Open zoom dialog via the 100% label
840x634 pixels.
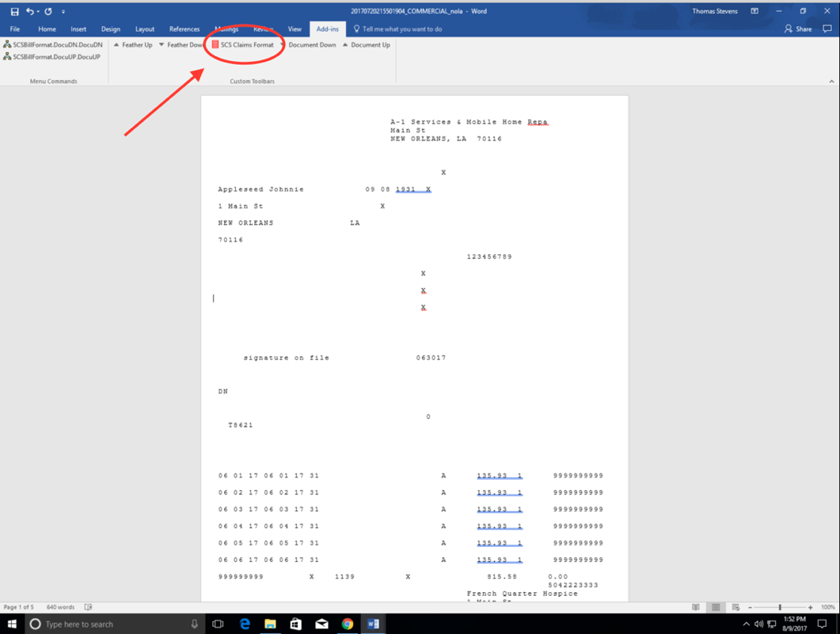(827, 607)
